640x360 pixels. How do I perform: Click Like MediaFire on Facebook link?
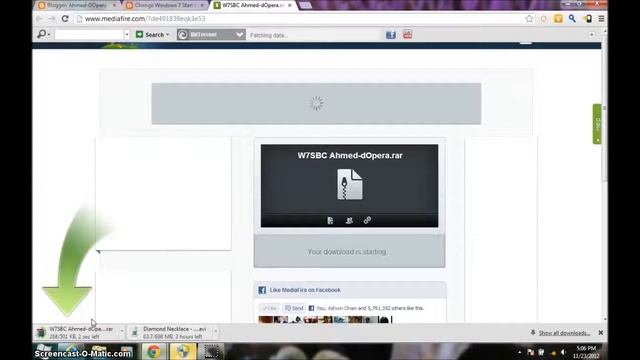305,290
